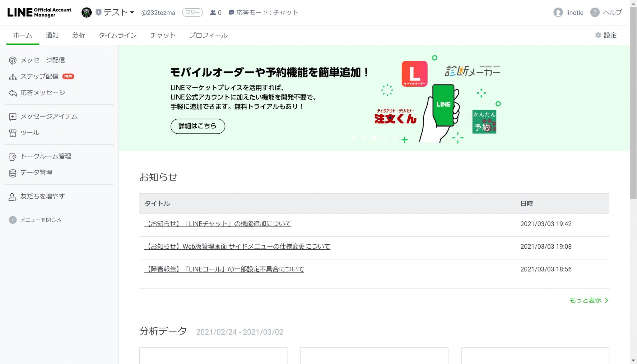Click the vertical scrollbar thumb
This screenshot has width=637, height=364.
click(x=633, y=103)
